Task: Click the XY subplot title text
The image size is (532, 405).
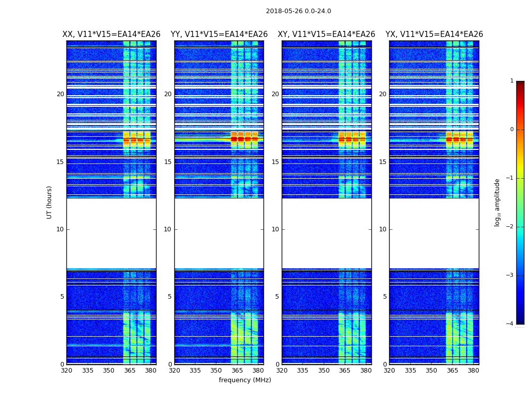Action: [x=326, y=34]
